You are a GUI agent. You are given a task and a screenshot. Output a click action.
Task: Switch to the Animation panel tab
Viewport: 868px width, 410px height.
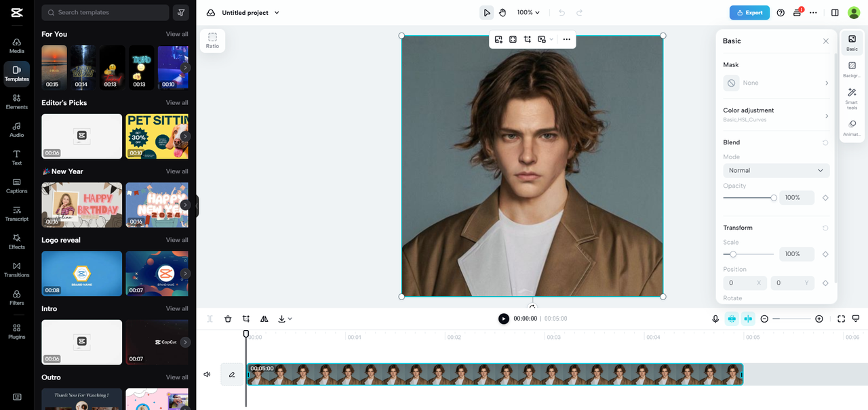(x=852, y=128)
